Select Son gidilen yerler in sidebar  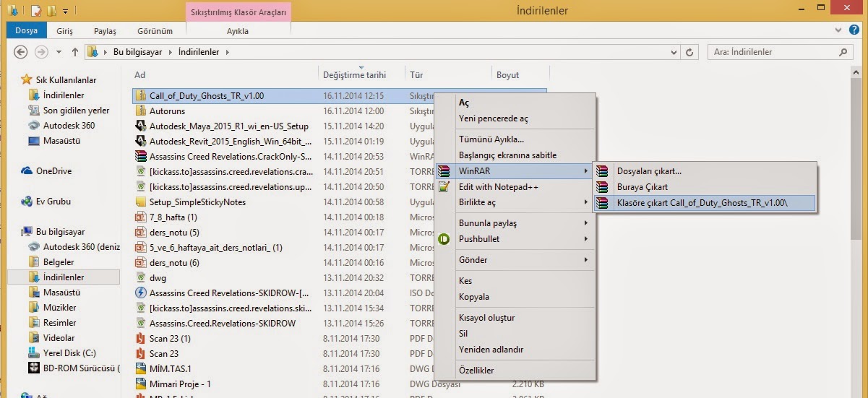76,111
